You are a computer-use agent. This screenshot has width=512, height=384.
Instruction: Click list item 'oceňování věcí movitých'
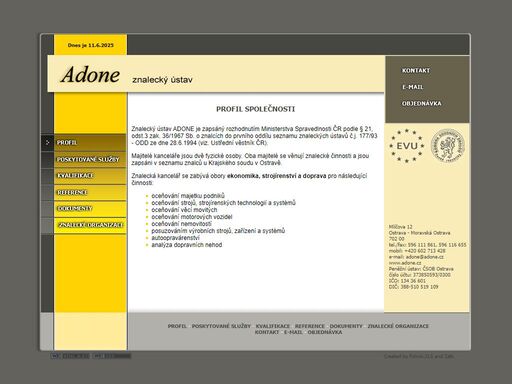click(184, 210)
